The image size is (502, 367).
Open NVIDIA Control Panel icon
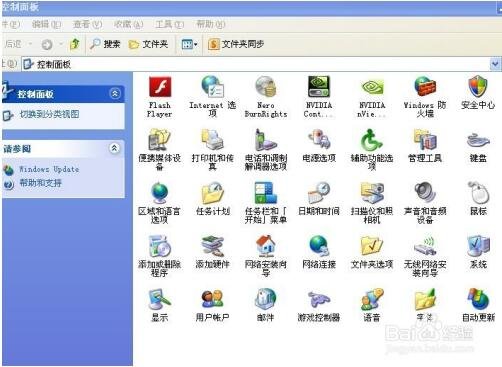319,97
